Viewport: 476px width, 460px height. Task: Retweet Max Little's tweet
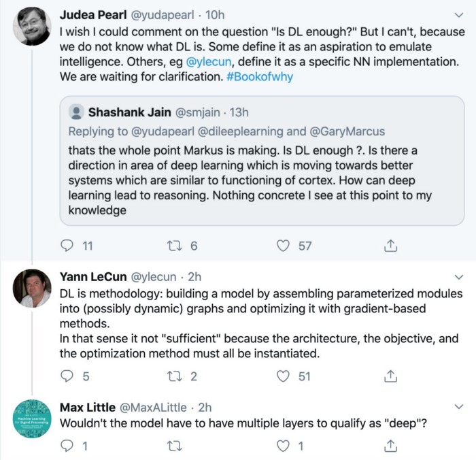coord(173,446)
